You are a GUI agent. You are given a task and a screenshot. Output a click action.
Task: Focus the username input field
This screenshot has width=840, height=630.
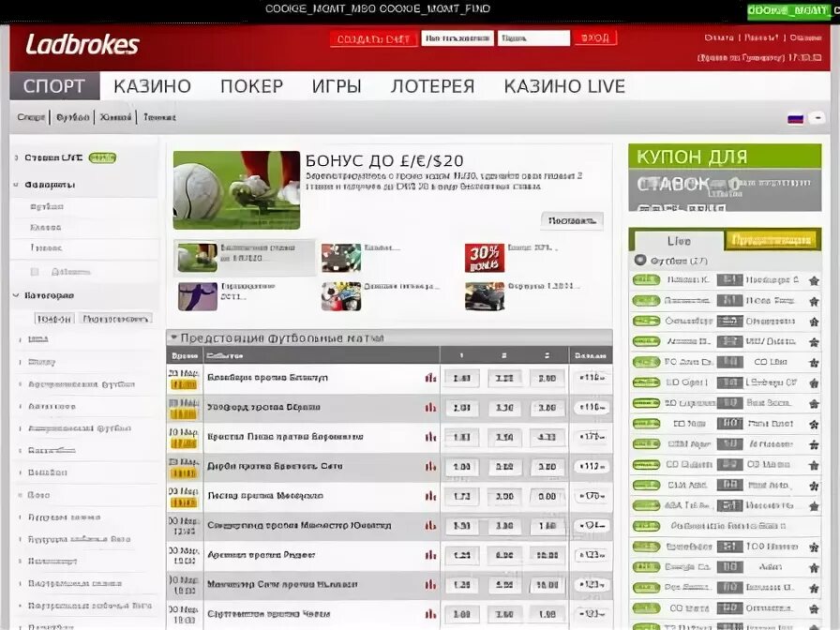457,38
